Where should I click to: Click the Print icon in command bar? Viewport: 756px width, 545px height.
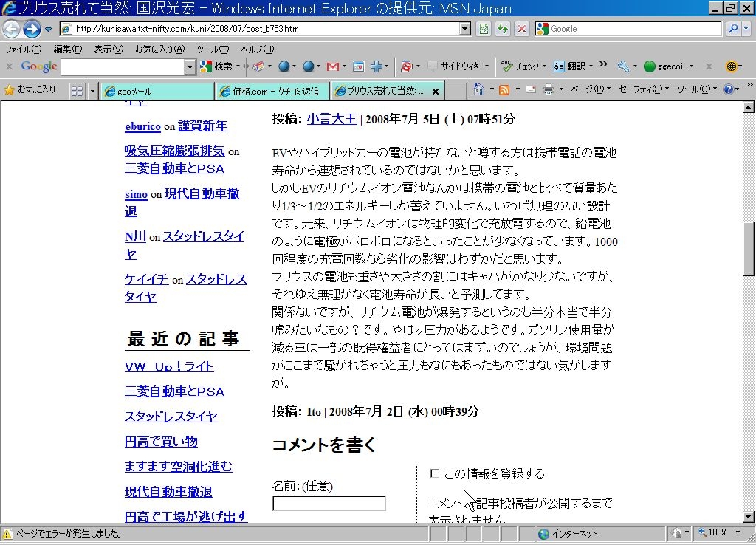tap(549, 89)
